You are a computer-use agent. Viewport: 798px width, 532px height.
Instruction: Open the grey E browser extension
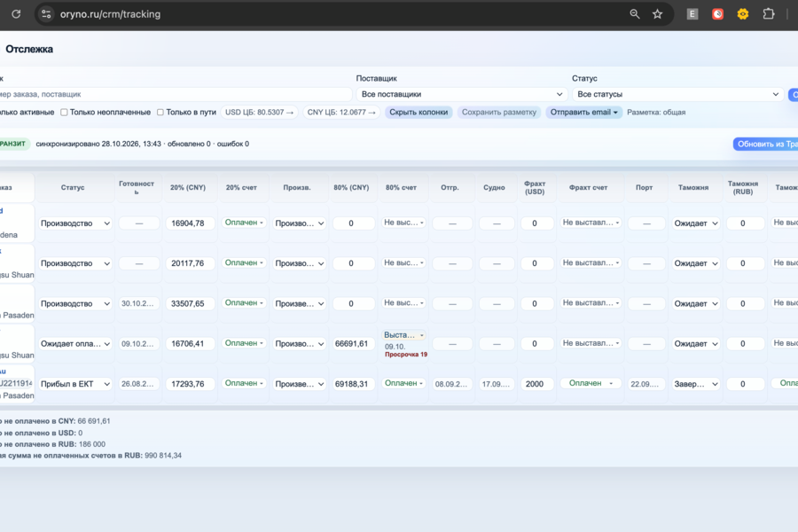coord(692,14)
